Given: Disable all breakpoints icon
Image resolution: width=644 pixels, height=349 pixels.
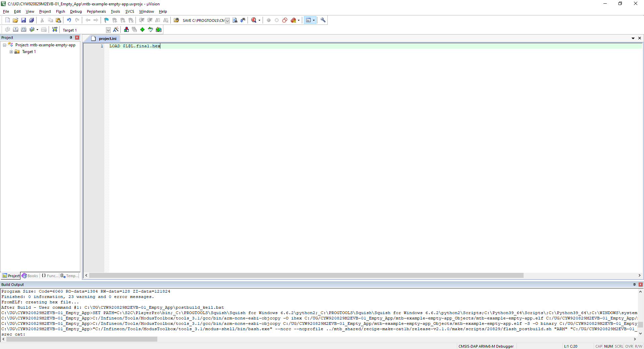Looking at the screenshot, I should (285, 20).
